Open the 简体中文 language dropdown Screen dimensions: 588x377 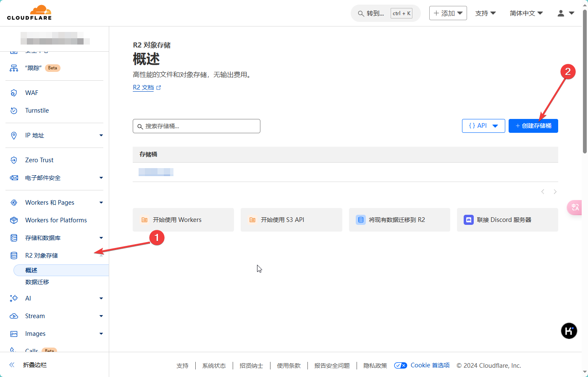[x=526, y=13]
